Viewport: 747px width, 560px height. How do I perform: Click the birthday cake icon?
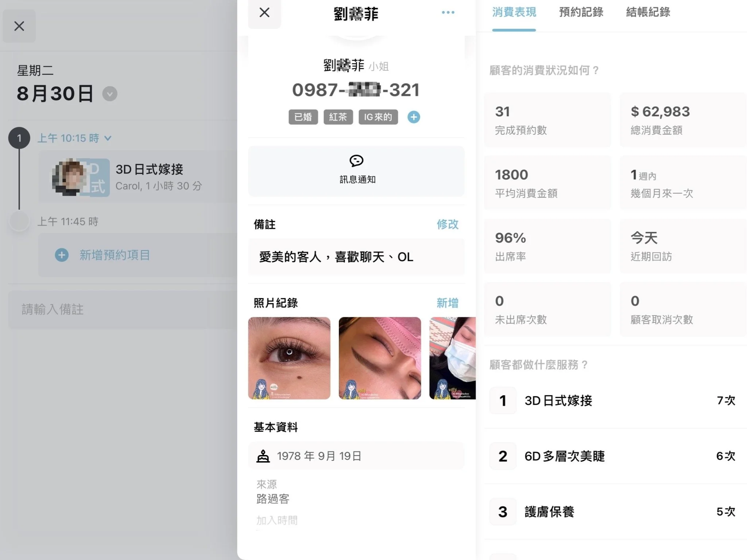(x=263, y=456)
